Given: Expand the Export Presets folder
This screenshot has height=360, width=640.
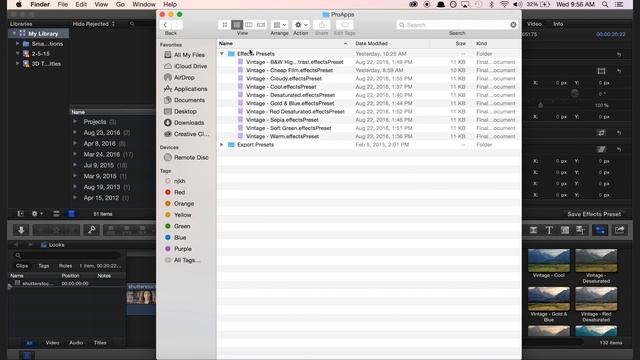Looking at the screenshot, I should tap(222, 145).
